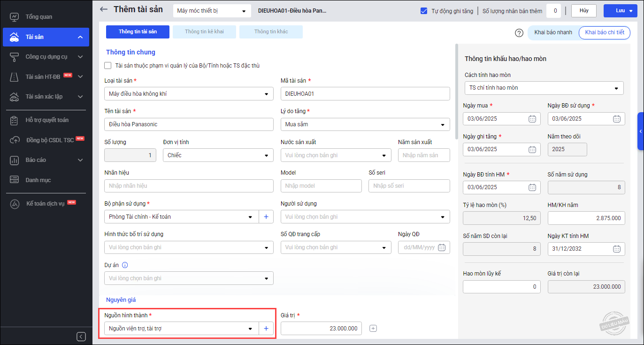Click the Năm sản xuất field
This screenshot has width=644, height=345.
pos(424,155)
